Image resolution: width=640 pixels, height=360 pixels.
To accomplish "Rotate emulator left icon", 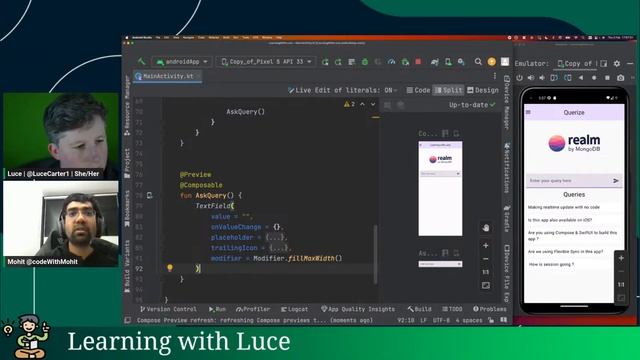I will coord(554,78).
